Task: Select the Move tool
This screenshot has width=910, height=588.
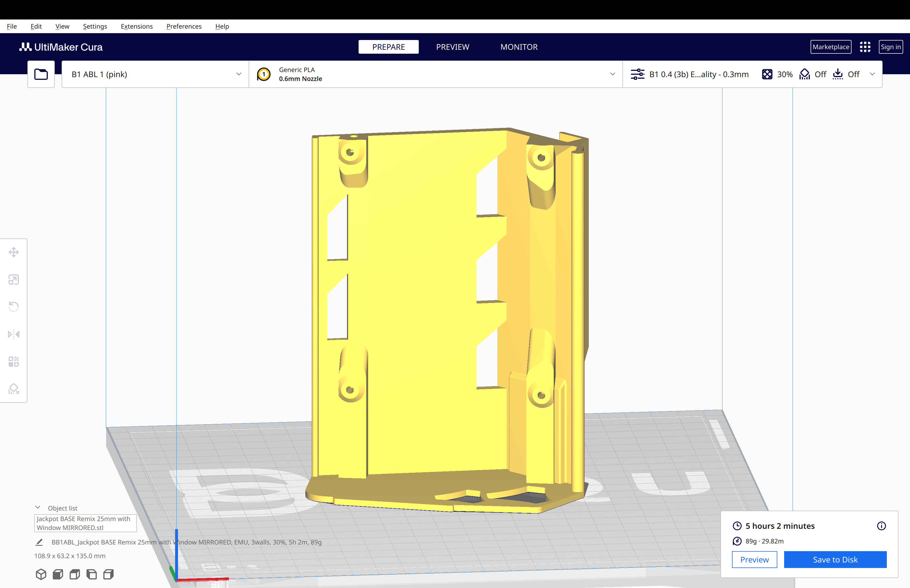Action: pyautogui.click(x=14, y=252)
